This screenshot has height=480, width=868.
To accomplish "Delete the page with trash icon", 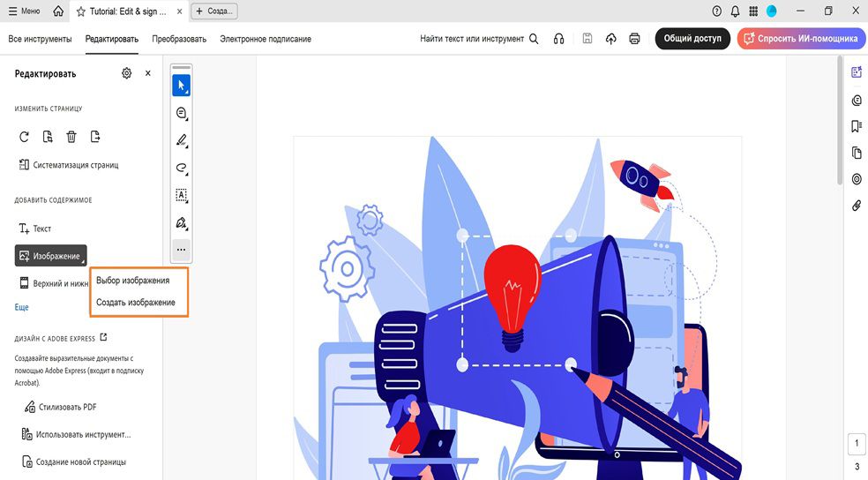I will [71, 137].
